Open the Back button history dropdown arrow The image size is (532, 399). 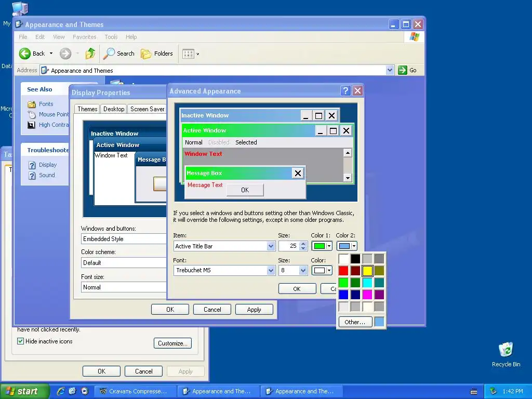pyautogui.click(x=51, y=54)
